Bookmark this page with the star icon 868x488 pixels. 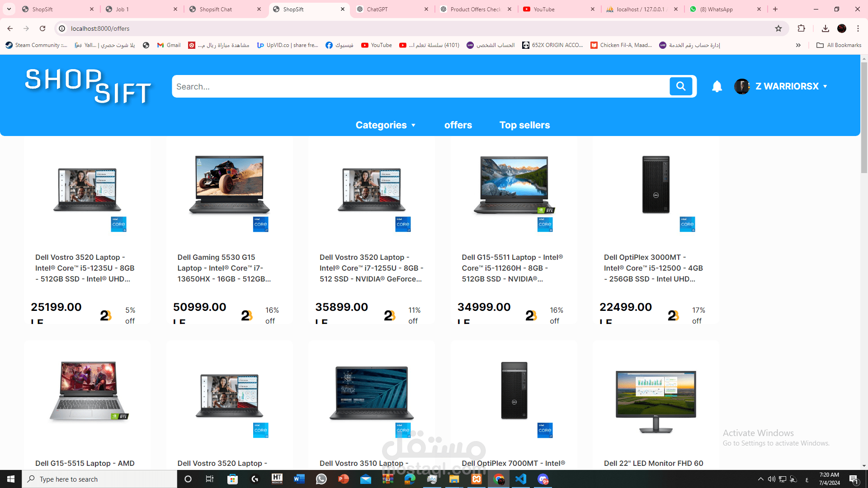[778, 28]
